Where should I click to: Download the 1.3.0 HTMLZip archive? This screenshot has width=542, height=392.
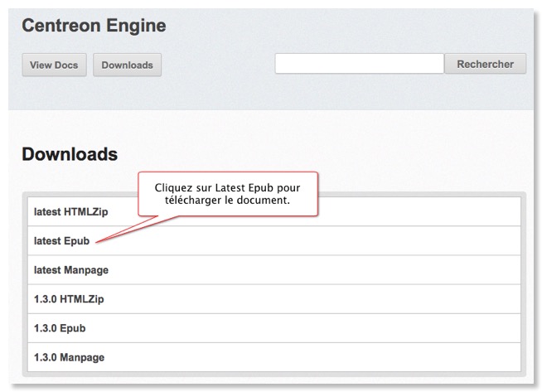coord(69,299)
